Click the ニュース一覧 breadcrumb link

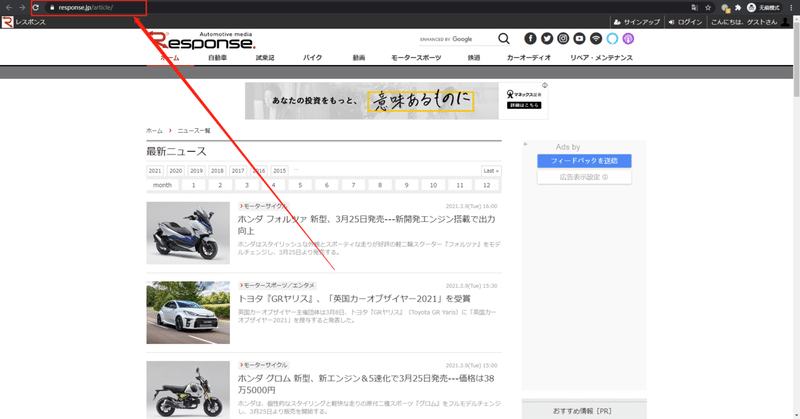point(194,131)
